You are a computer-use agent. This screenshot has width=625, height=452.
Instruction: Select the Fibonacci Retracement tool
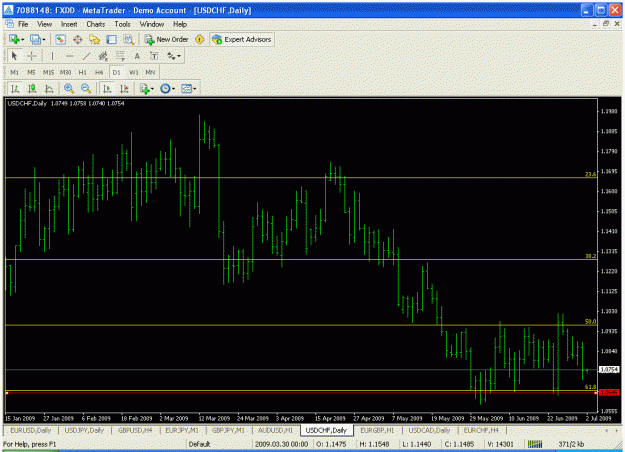[x=120, y=56]
